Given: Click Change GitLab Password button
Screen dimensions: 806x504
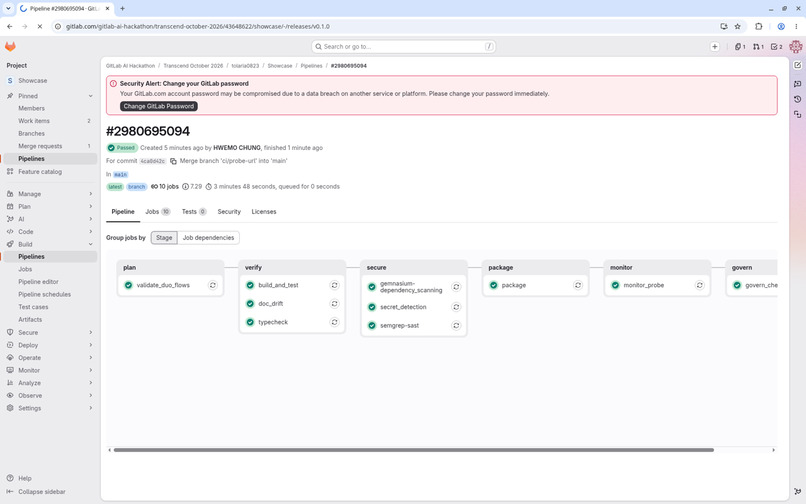Looking at the screenshot, I should [159, 106].
